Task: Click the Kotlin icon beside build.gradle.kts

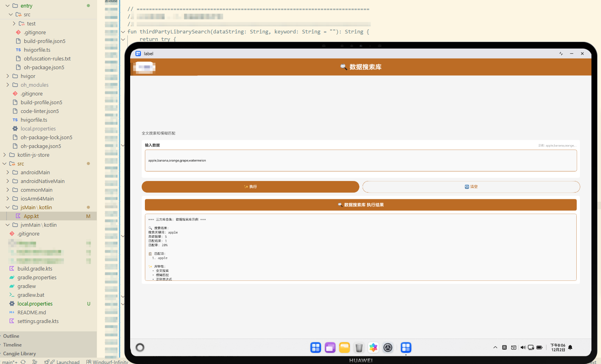Action: (12, 269)
